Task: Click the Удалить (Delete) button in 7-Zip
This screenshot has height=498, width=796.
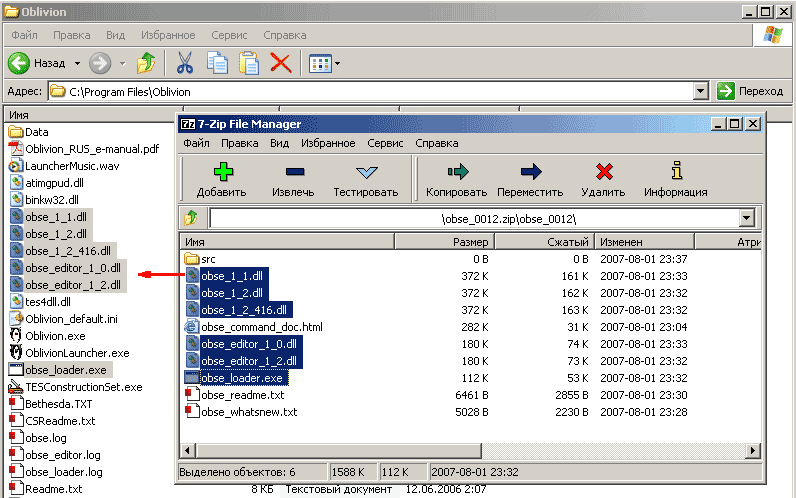Action: tap(603, 180)
